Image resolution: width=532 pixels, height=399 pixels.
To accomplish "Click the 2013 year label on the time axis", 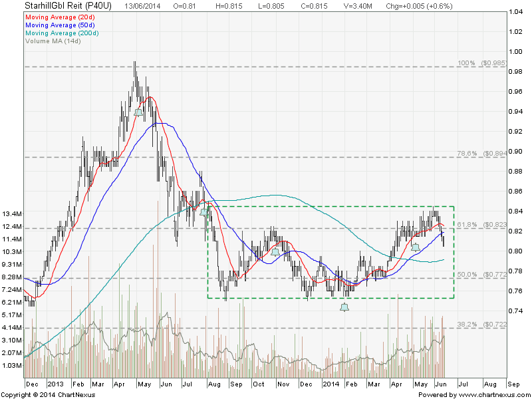I will [55, 384].
